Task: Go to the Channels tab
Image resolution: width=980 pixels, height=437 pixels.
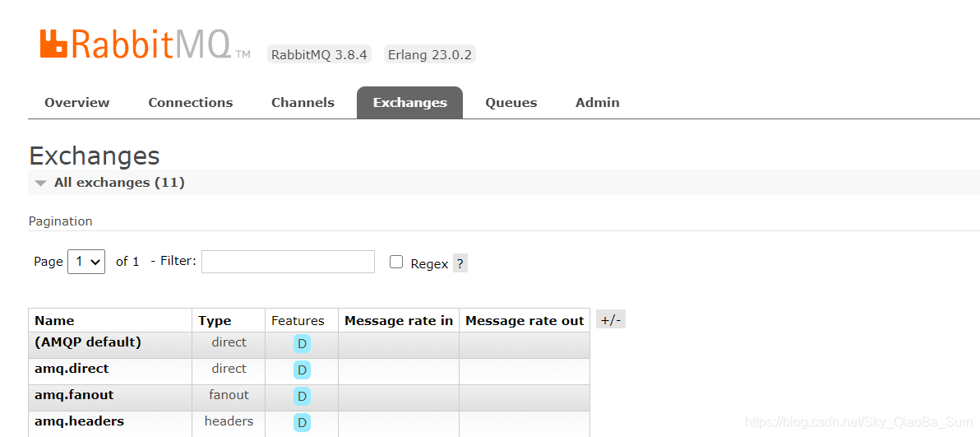Action: [303, 103]
